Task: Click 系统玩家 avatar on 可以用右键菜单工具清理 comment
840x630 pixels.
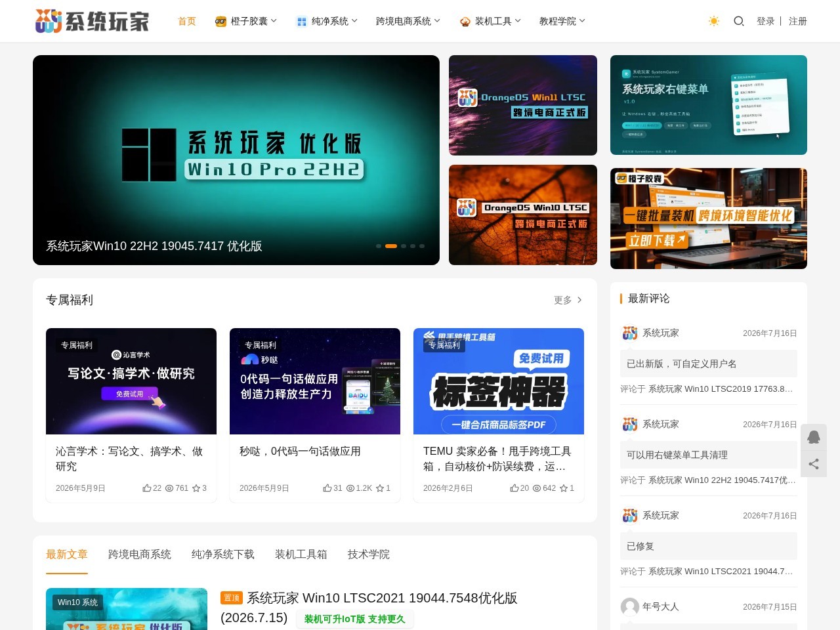Action: coord(630,424)
